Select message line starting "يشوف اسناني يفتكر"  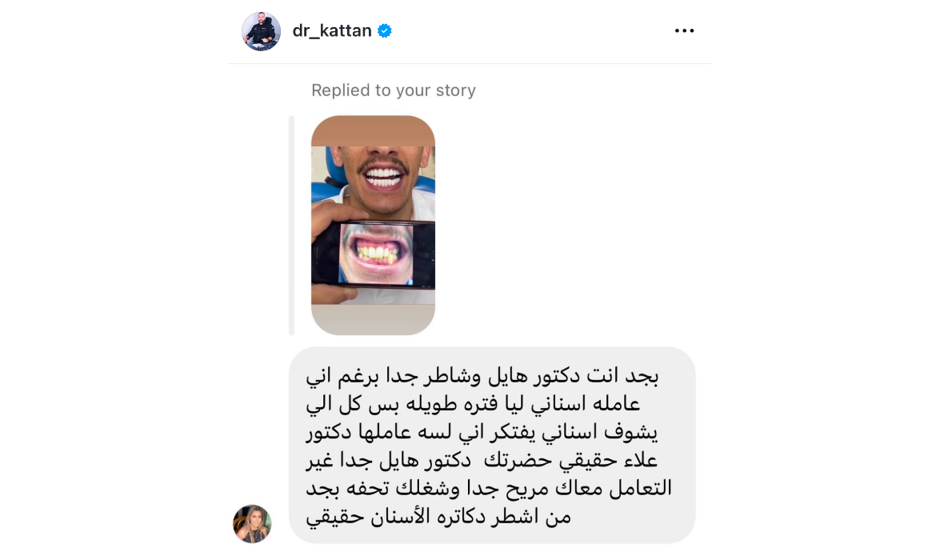(482, 432)
